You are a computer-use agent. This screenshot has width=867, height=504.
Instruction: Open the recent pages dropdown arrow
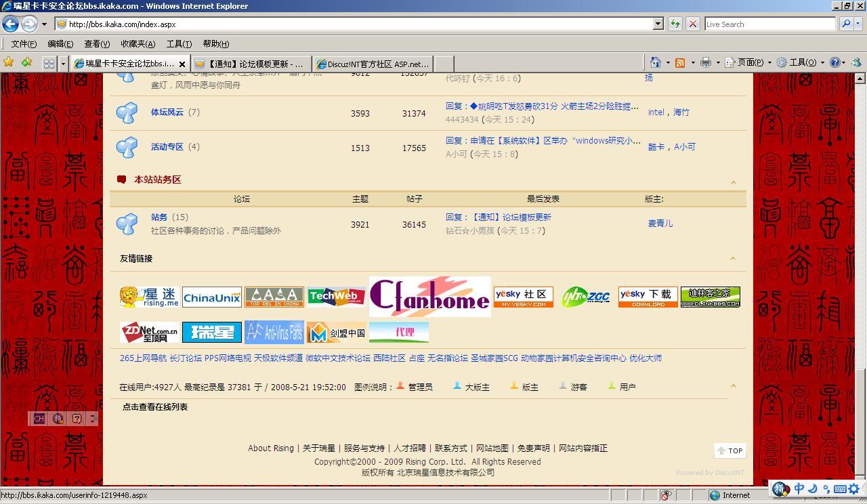pyautogui.click(x=44, y=24)
